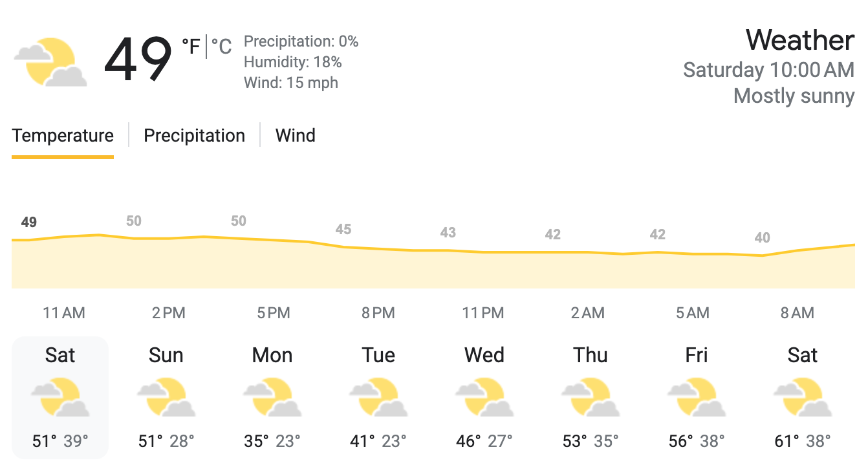Click the 8 PM time label
The width and height of the screenshot is (868, 467).
point(378,314)
